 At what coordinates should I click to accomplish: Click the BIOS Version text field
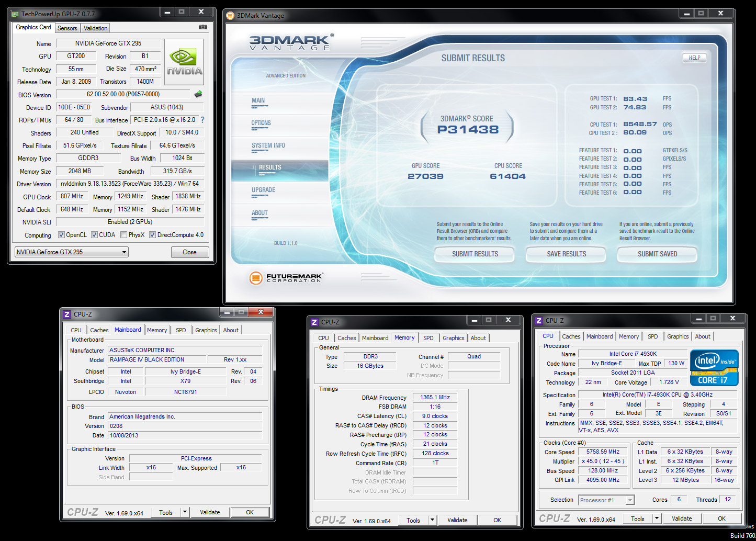click(123, 94)
